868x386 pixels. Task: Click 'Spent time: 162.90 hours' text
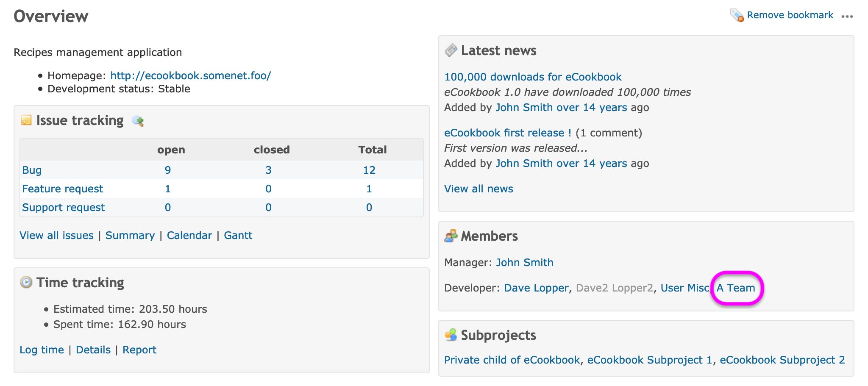(x=120, y=324)
